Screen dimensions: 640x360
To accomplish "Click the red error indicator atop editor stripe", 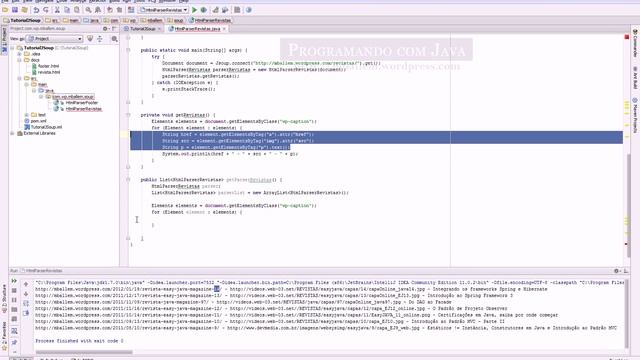I will pyautogui.click(x=627, y=37).
